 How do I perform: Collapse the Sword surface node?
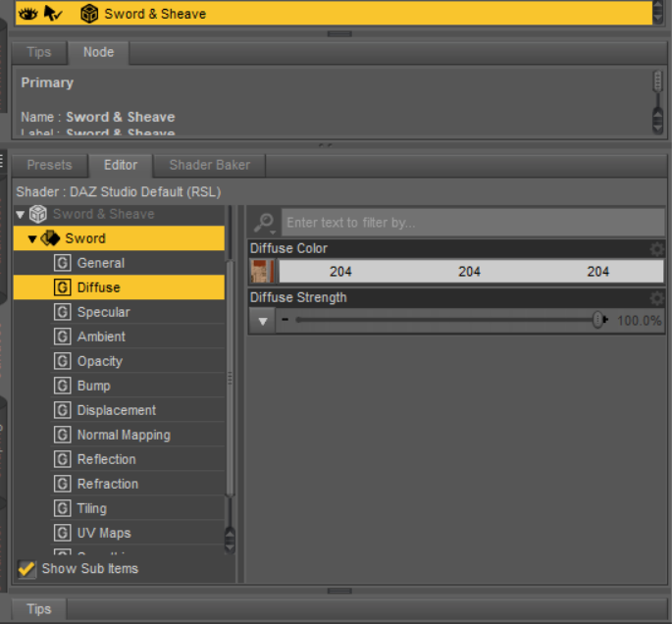(32, 238)
